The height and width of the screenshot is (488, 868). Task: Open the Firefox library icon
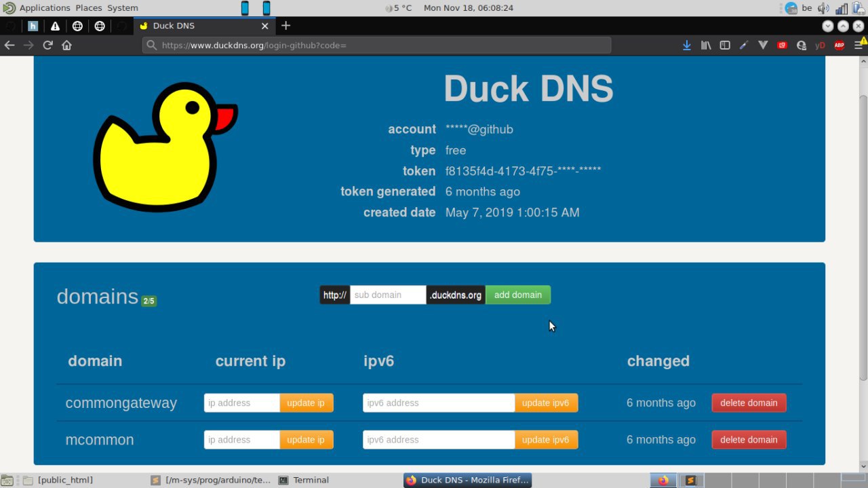[x=706, y=45]
